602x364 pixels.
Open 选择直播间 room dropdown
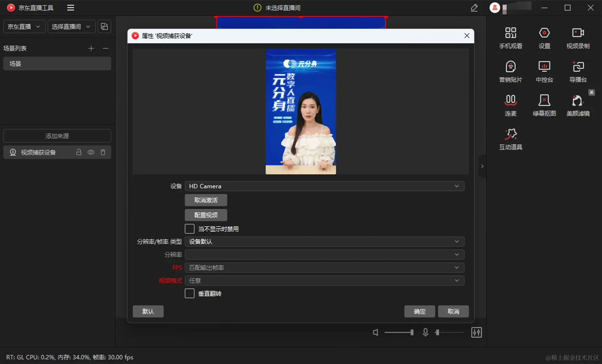[71, 26]
